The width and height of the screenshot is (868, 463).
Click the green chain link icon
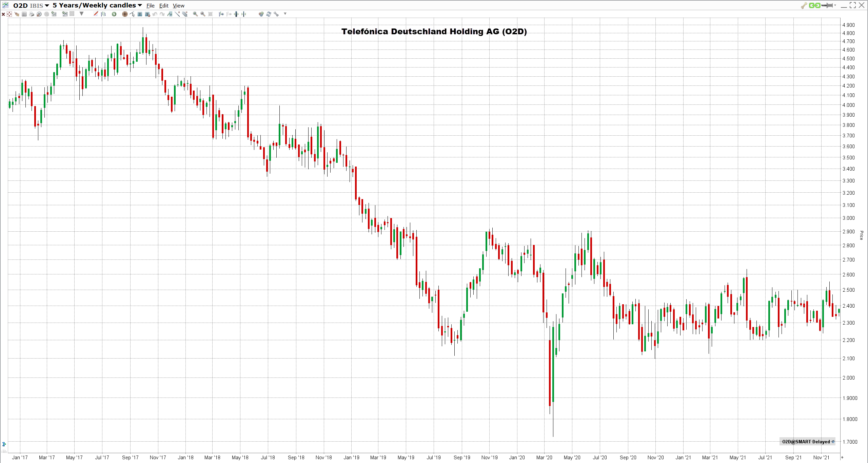point(815,5)
